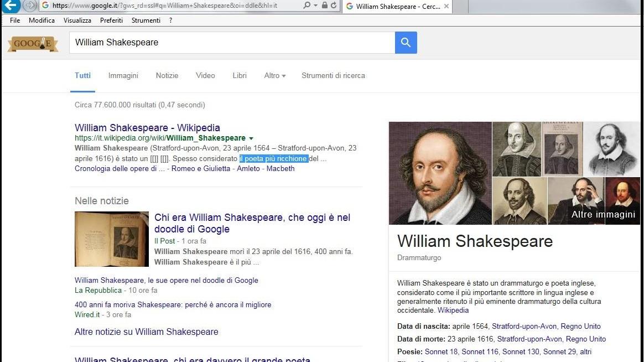This screenshot has height=362, width=644.
Task: Open the Preferiti menu
Action: pyautogui.click(x=111, y=20)
